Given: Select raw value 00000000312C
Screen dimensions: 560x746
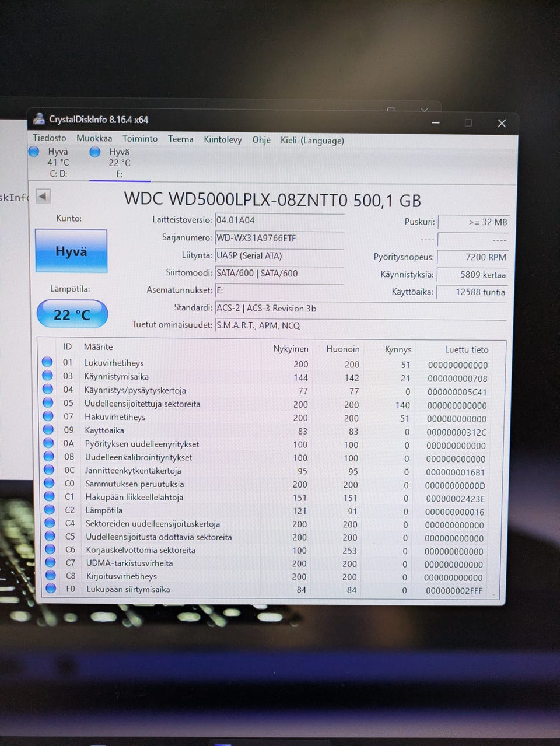Looking at the screenshot, I should pyautogui.click(x=456, y=432).
